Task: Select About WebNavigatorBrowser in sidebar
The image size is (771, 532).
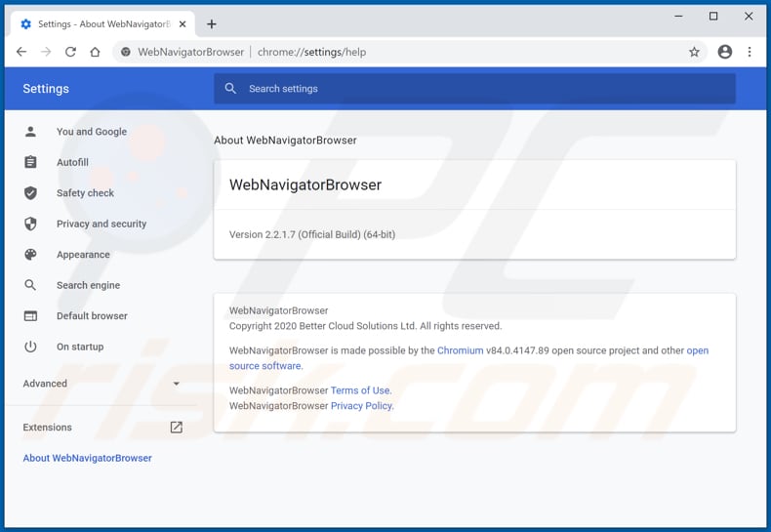Action: click(x=87, y=458)
